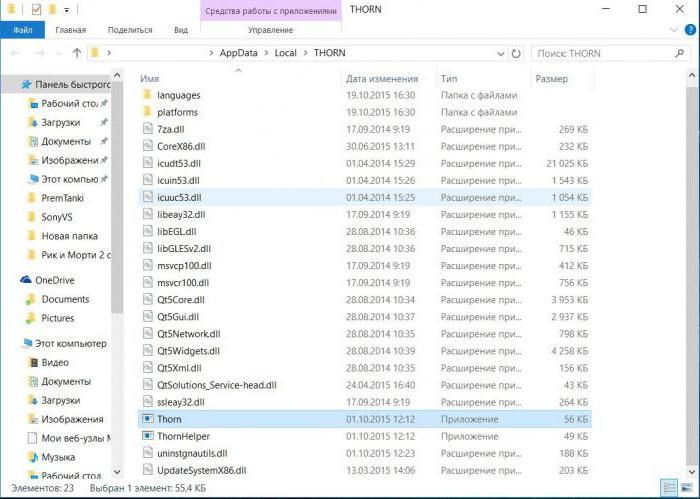This screenshot has height=499, width=700.
Task: Select the languages folder
Action: coord(364,96)
